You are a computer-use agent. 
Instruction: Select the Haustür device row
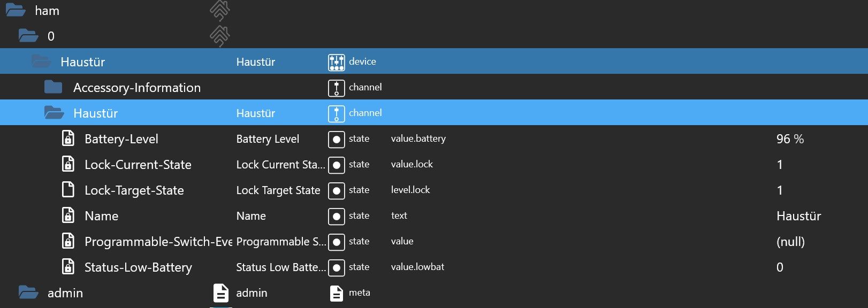pyautogui.click(x=83, y=62)
